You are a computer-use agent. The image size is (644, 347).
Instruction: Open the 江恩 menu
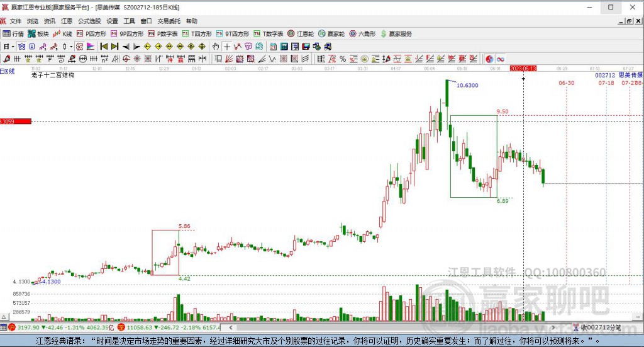[67, 21]
